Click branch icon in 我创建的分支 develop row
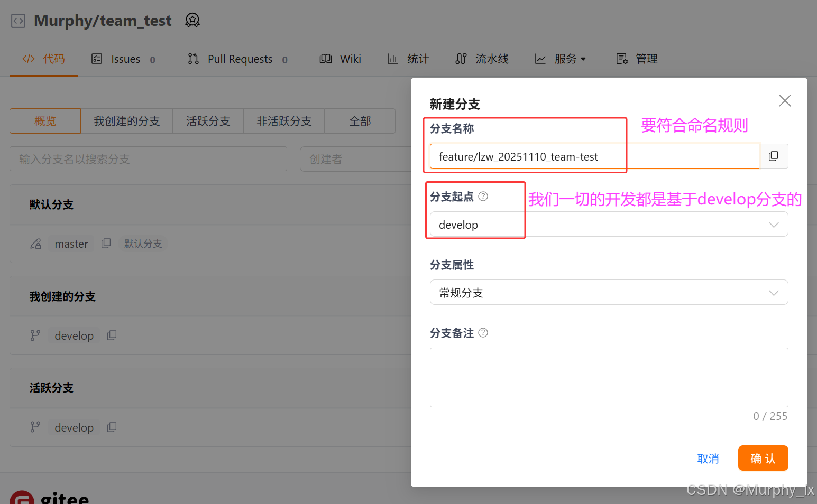The image size is (817, 504). 35,335
